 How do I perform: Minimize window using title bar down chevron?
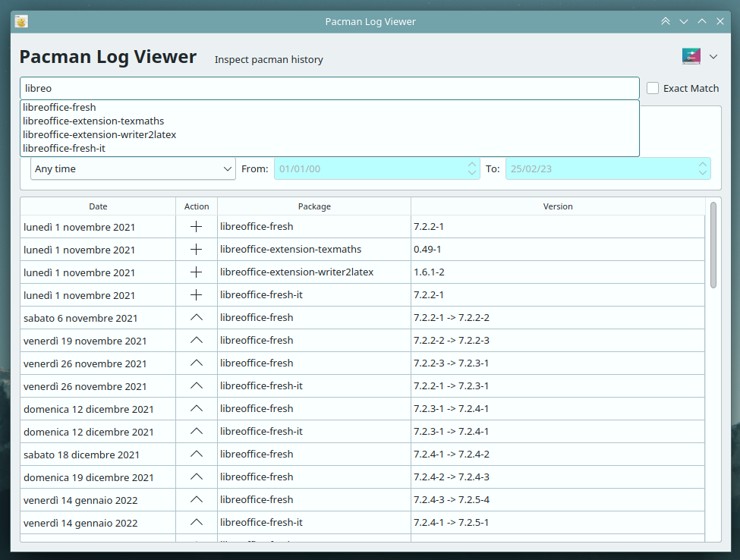click(684, 21)
